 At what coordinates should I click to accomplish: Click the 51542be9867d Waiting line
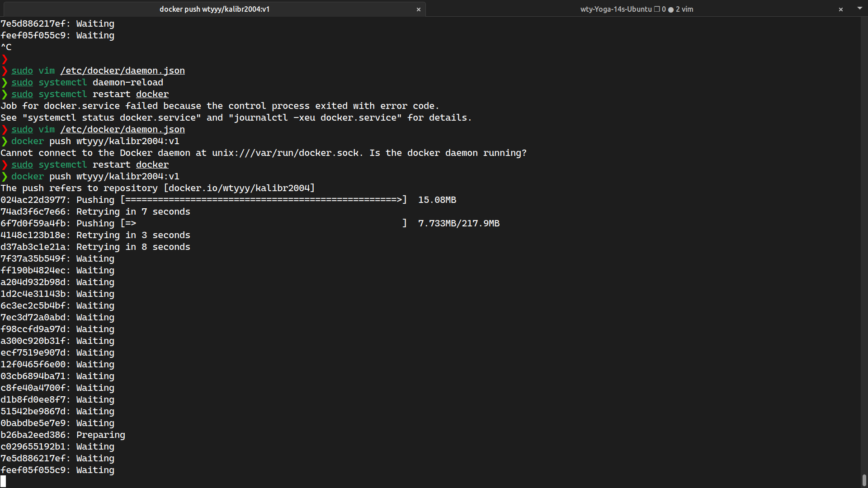(x=57, y=411)
